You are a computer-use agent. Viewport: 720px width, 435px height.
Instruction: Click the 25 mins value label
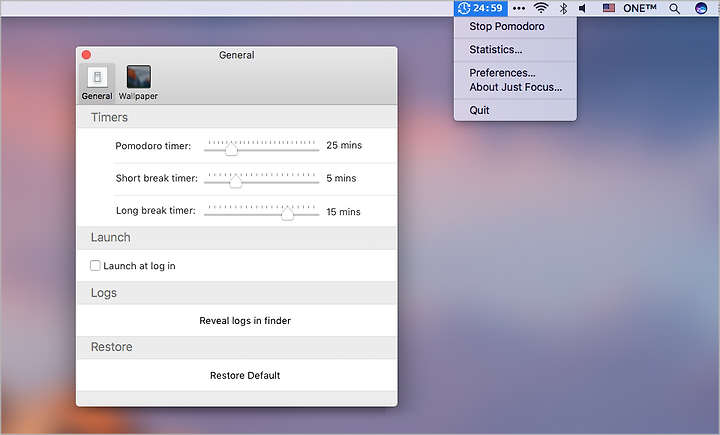pyautogui.click(x=344, y=145)
